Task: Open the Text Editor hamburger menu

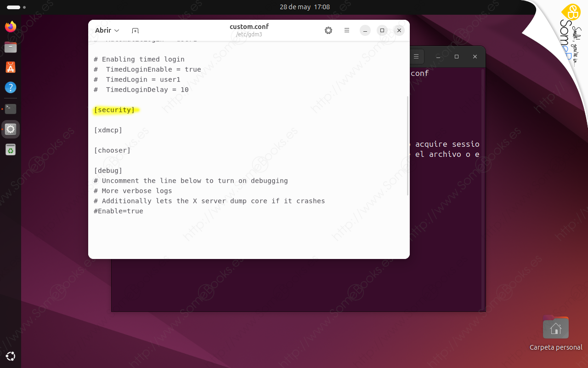Action: (x=346, y=30)
